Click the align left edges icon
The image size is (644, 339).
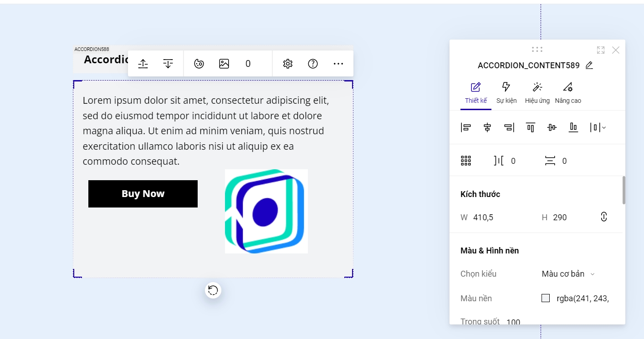tap(466, 127)
